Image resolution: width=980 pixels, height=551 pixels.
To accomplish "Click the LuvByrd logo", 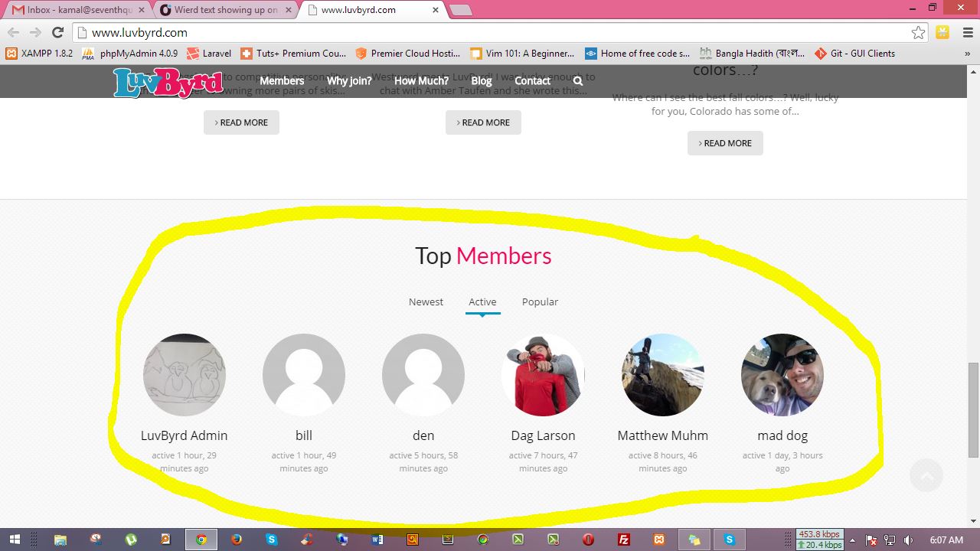I will [168, 83].
